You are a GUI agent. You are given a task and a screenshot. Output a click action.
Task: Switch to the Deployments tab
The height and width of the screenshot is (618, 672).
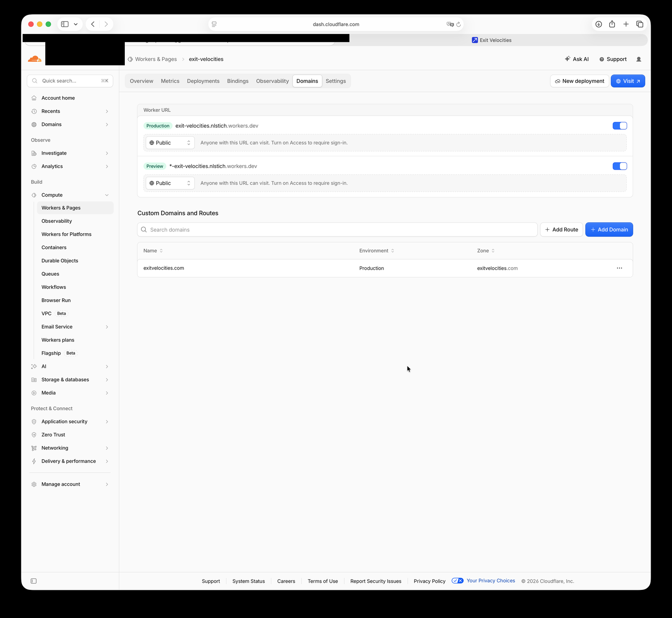point(203,81)
